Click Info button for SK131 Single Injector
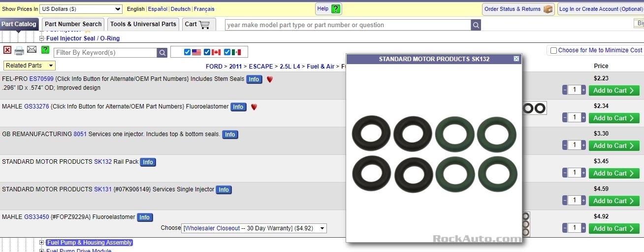The height and width of the screenshot is (252, 644). click(x=224, y=190)
